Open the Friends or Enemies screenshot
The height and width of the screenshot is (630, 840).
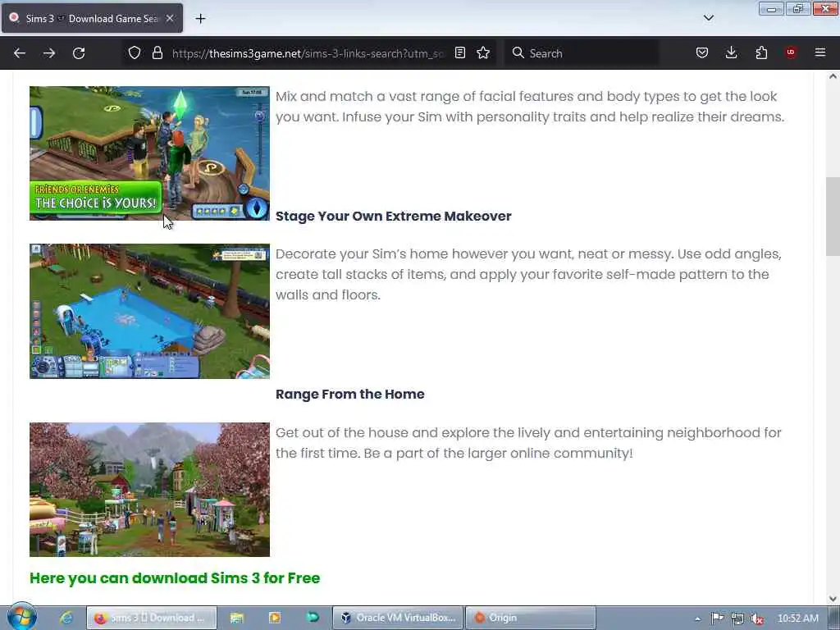click(149, 153)
